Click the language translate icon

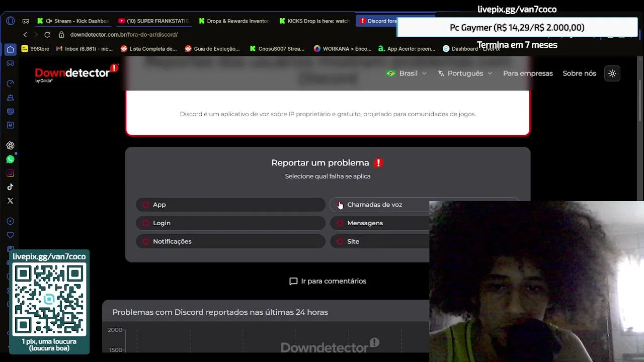click(x=441, y=73)
